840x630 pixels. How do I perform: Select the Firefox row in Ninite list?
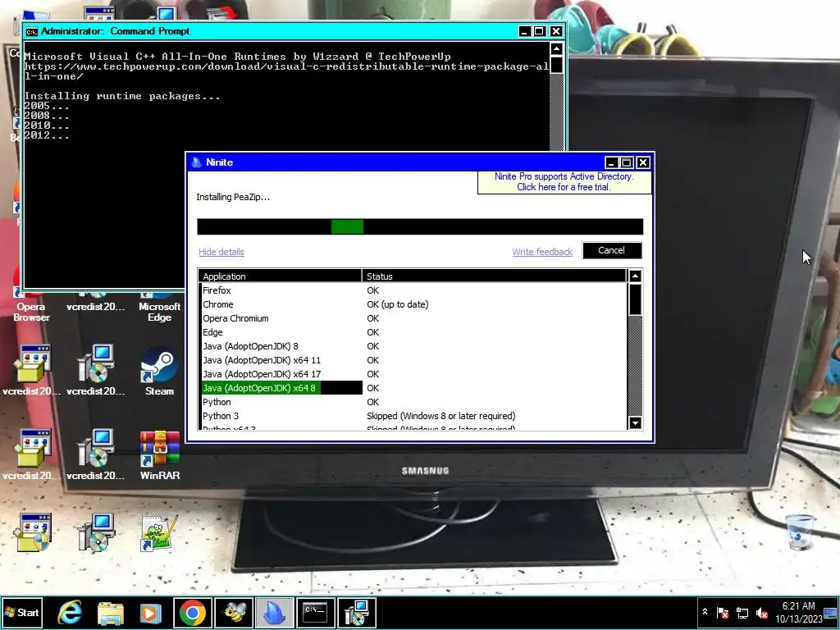pos(413,290)
